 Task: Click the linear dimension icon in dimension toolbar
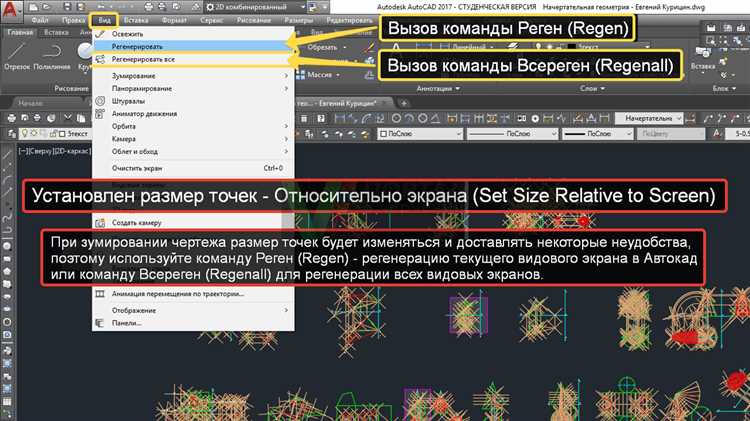click(x=340, y=118)
